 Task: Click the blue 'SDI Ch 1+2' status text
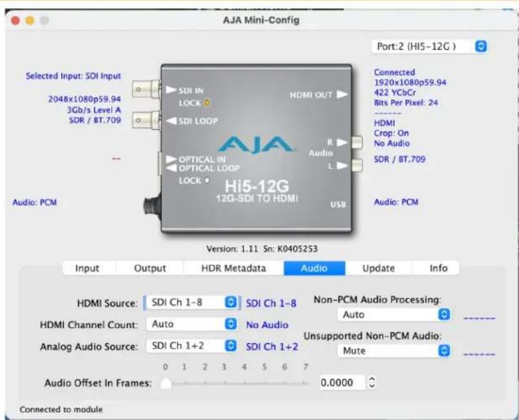tap(272, 346)
